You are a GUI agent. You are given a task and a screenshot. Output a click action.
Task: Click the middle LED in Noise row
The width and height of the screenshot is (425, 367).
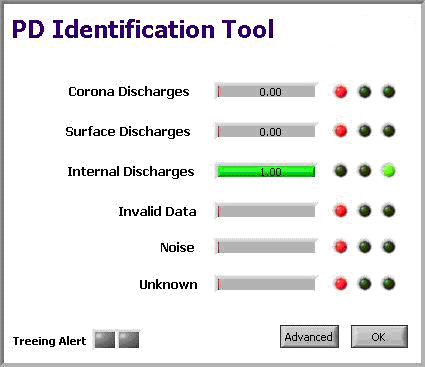[x=365, y=247]
